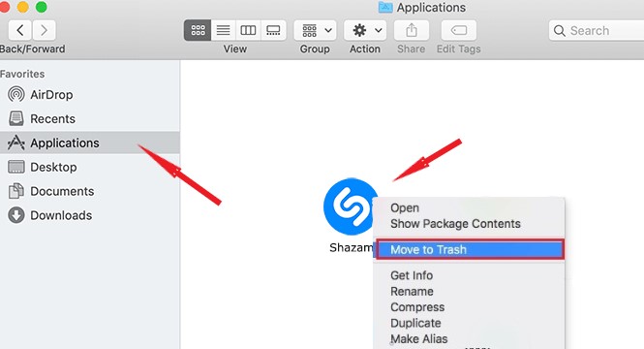This screenshot has width=644, height=349.
Task: Open AirDrop in the sidebar
Action: (x=89, y=95)
